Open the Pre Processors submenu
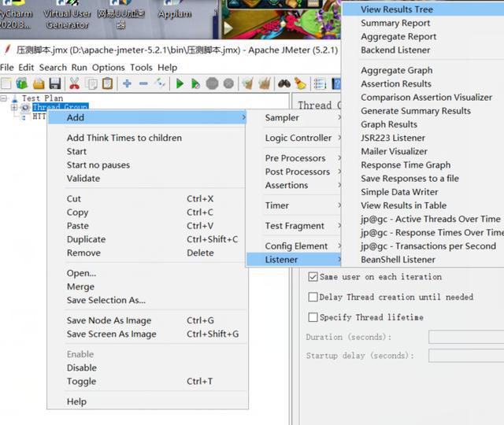Viewport: 504px width, 425px height. tap(294, 158)
